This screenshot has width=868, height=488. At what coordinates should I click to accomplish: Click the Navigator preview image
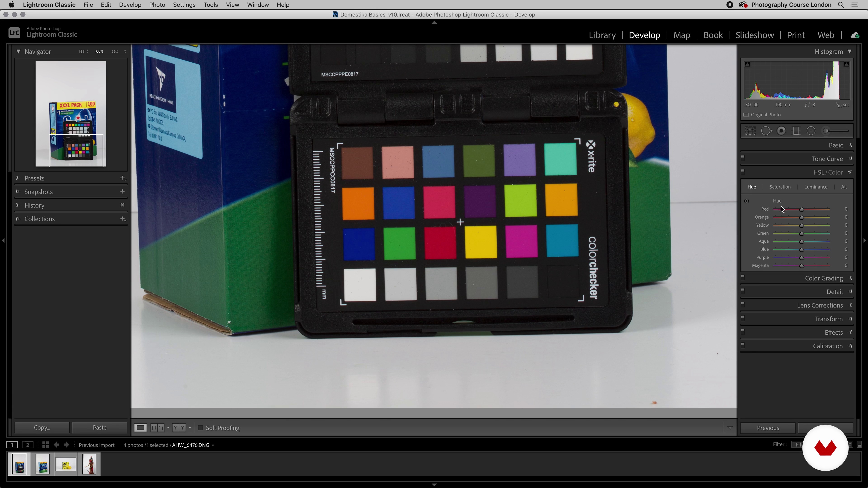(71, 114)
